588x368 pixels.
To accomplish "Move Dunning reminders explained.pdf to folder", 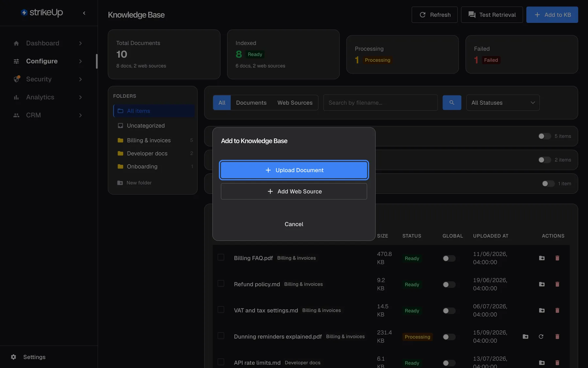I will (x=525, y=337).
